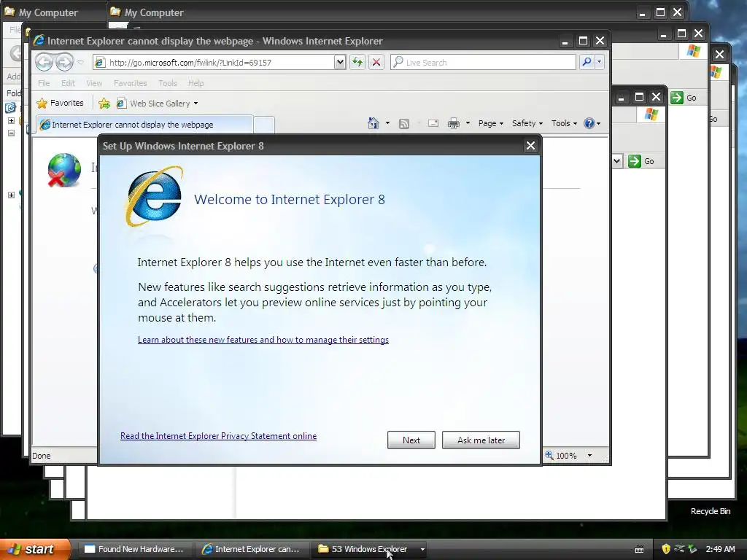Expand the Windows Explorer group arrow

point(422,549)
